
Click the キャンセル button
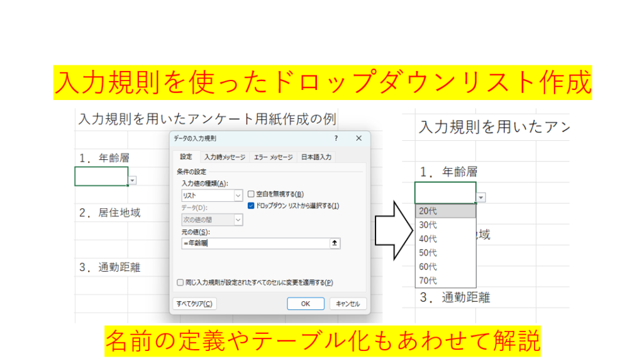click(348, 304)
